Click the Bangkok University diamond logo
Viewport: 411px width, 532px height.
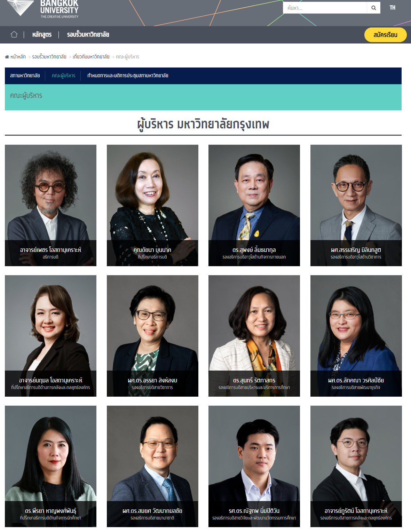point(21,8)
